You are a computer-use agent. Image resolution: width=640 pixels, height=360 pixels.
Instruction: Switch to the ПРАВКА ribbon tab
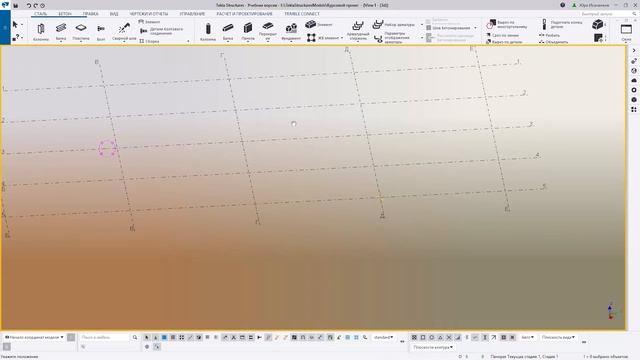(90, 14)
